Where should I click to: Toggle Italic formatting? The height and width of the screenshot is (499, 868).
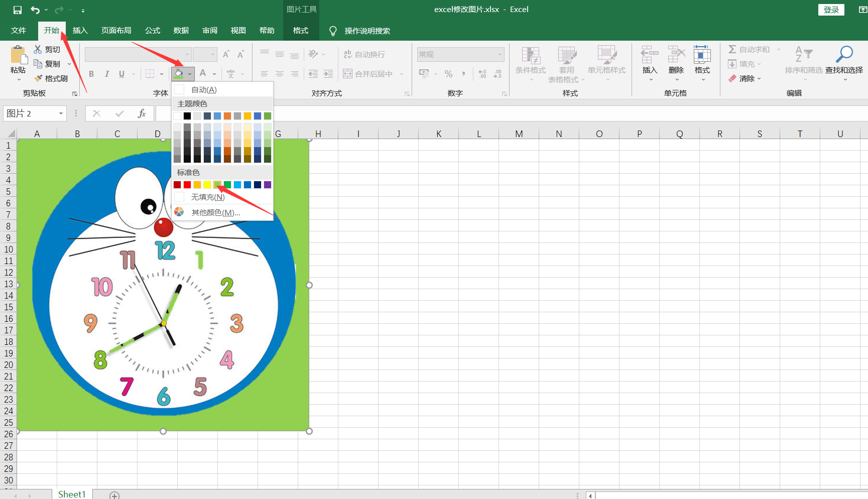106,74
